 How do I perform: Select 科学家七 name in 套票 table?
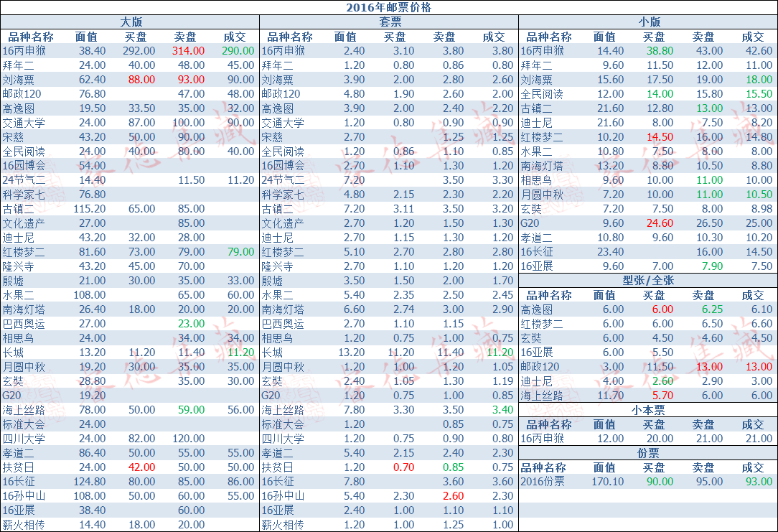tap(282, 195)
